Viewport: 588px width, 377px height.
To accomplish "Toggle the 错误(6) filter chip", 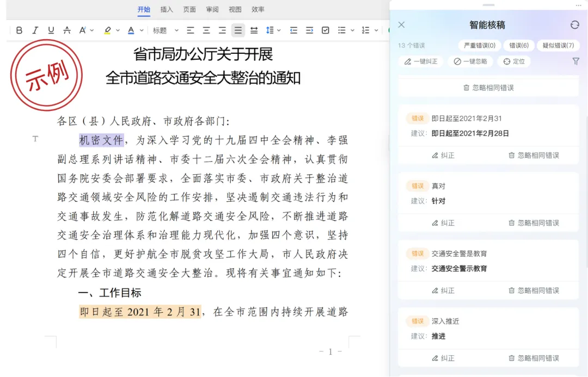I will coord(518,46).
